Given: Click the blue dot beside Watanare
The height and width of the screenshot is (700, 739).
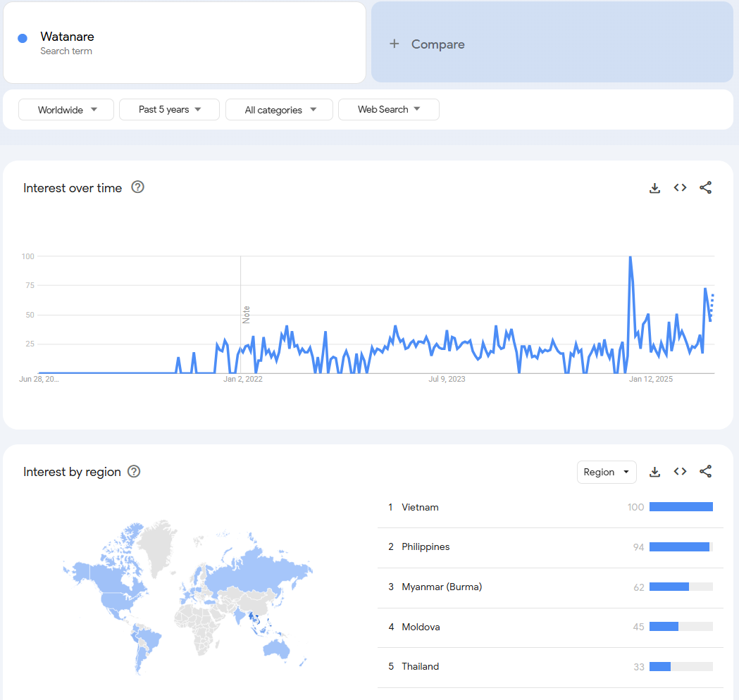Looking at the screenshot, I should pyautogui.click(x=22, y=38).
